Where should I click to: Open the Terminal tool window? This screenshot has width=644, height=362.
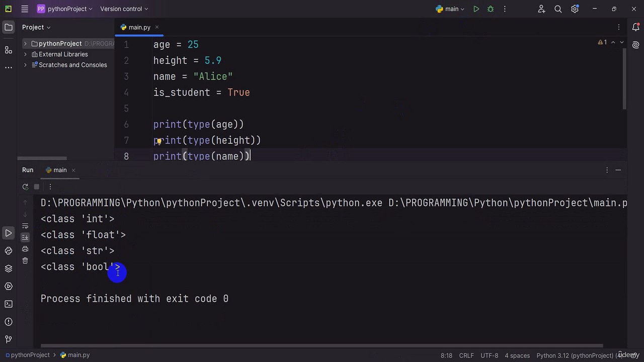9,304
